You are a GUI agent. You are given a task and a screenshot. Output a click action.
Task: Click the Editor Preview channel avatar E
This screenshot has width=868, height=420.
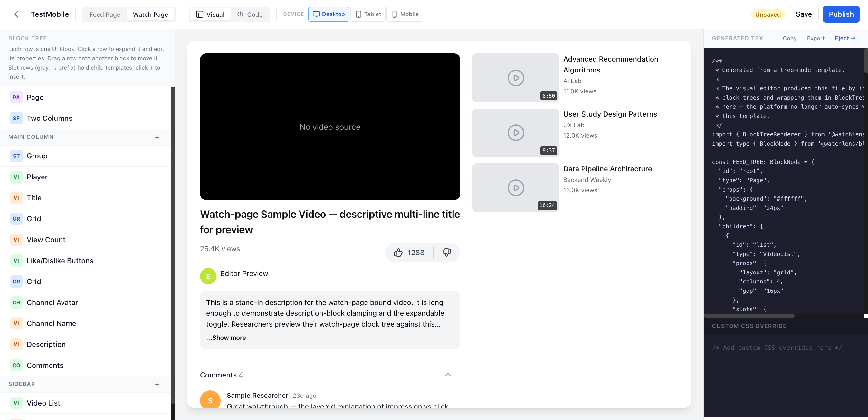pos(208,276)
